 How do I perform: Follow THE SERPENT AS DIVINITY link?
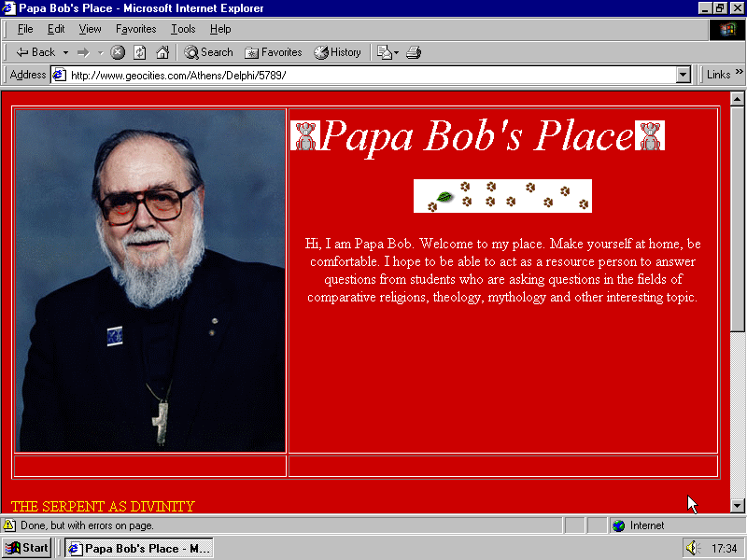click(101, 506)
